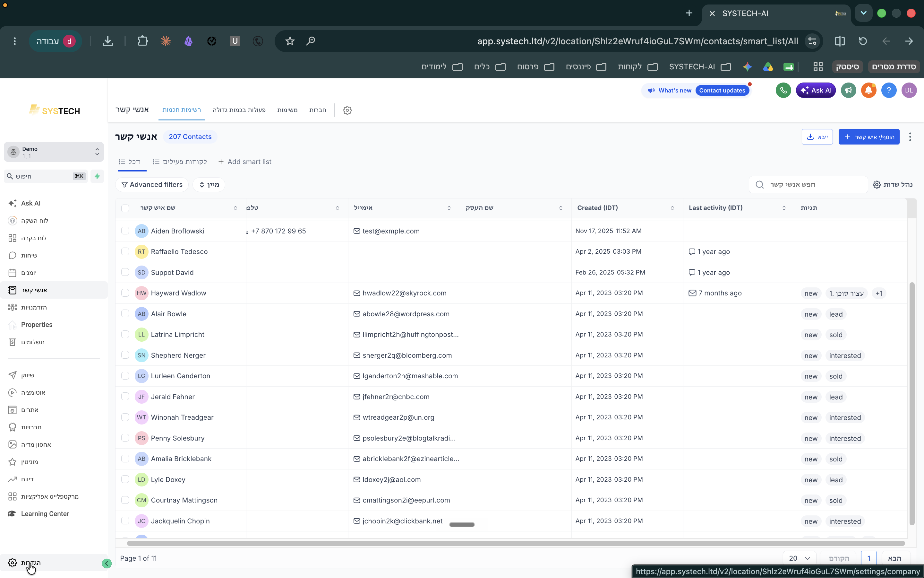The image size is (924, 578).
Task: Sort by the שם איש קשר column arrows
Action: tap(235, 208)
